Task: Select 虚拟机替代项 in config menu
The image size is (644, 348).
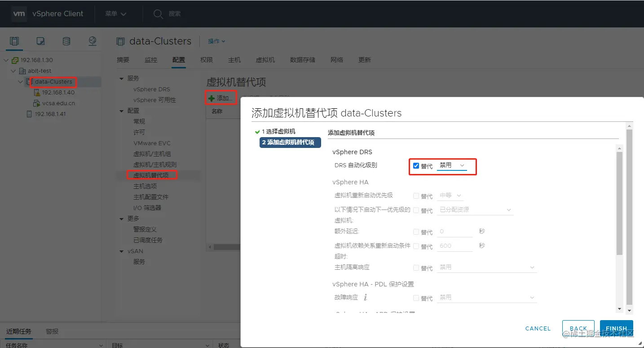Action: click(x=151, y=176)
